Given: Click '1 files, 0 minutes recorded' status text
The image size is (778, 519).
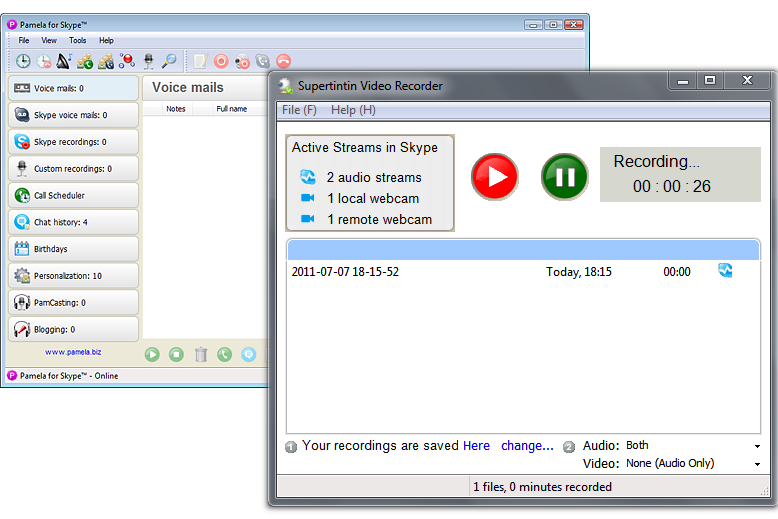Looking at the screenshot, I should click(542, 487).
